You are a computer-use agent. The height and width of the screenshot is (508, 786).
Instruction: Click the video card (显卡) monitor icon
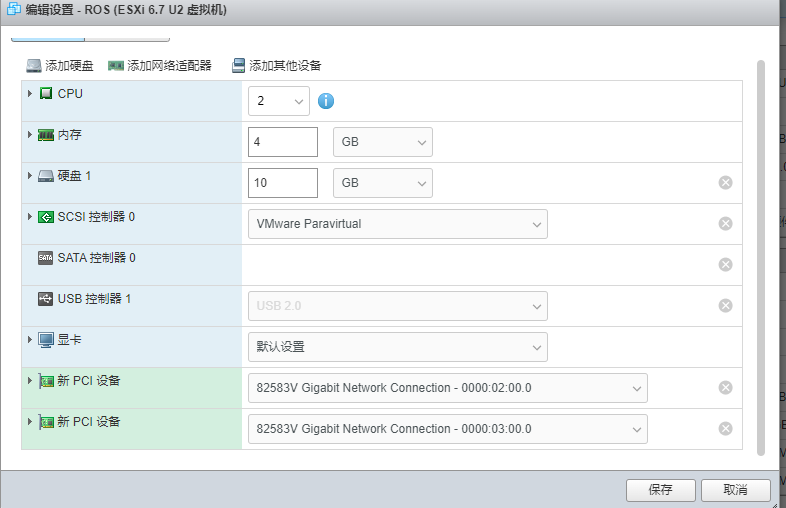click(x=46, y=340)
